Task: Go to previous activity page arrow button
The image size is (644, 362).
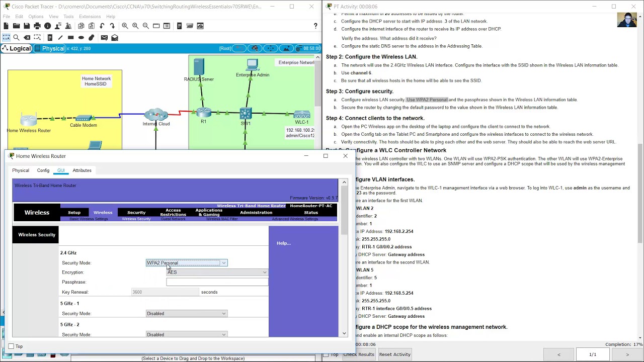Action: coord(558,354)
